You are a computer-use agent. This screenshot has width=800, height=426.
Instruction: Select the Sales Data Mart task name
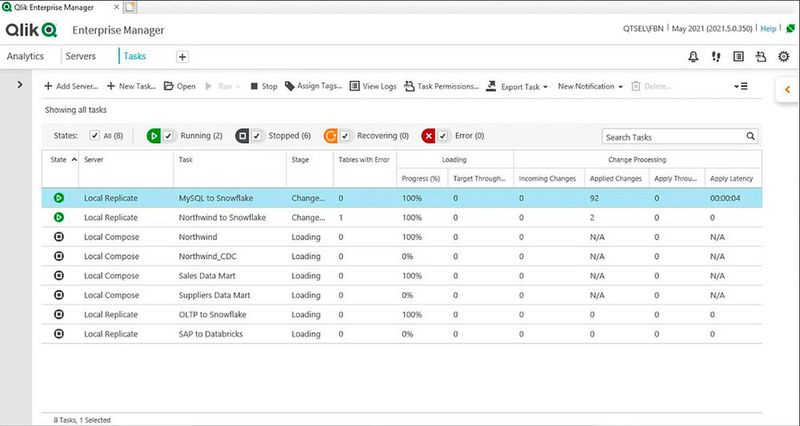(x=207, y=275)
